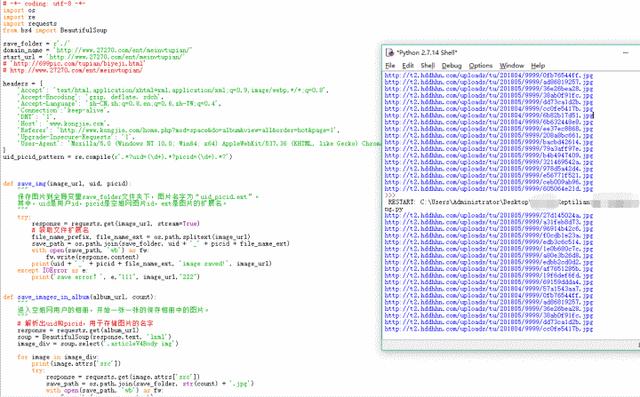Click the shell output URL ending e56771f521.jpg
Screen dimensions: 640x397
tap(489, 175)
